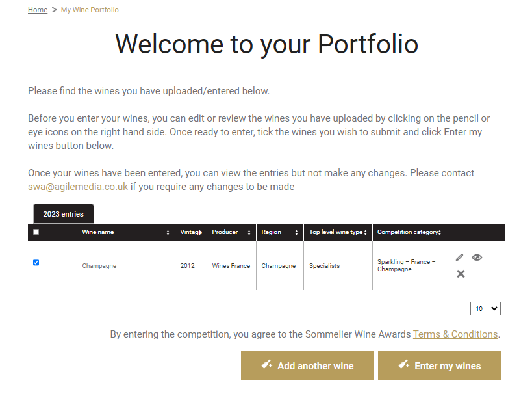Sort the Vintage column
Viewport: 532px width, 398px height.
pyautogui.click(x=200, y=232)
